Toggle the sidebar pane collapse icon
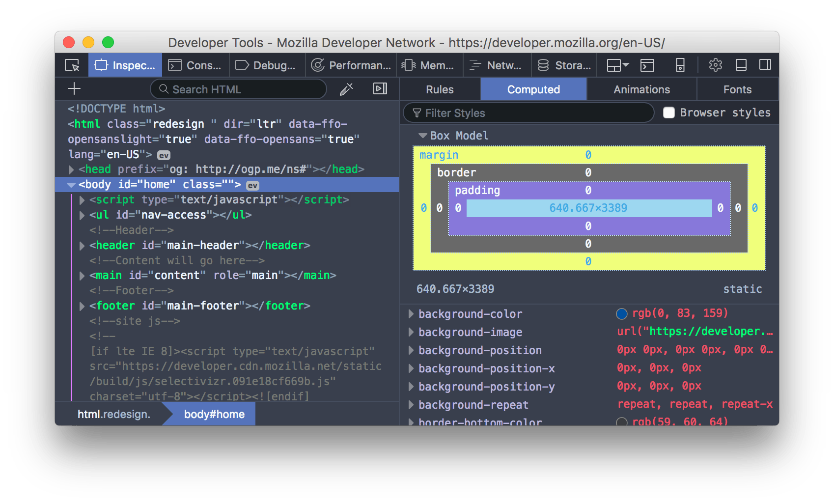This screenshot has height=504, width=834. (380, 88)
